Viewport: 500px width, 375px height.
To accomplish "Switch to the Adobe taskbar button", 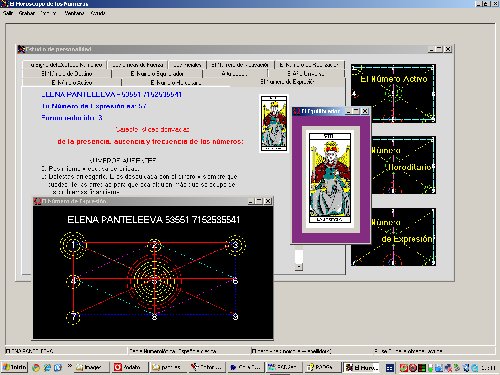I will 128,367.
